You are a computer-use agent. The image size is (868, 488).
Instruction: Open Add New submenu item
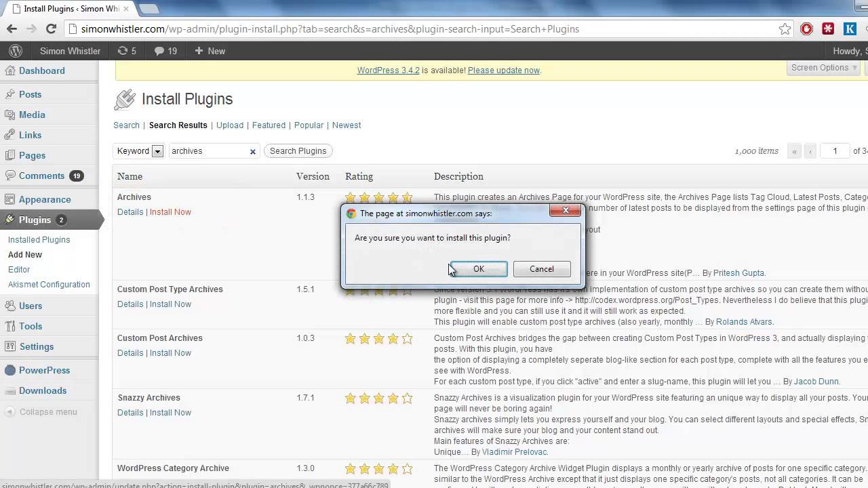click(25, 254)
